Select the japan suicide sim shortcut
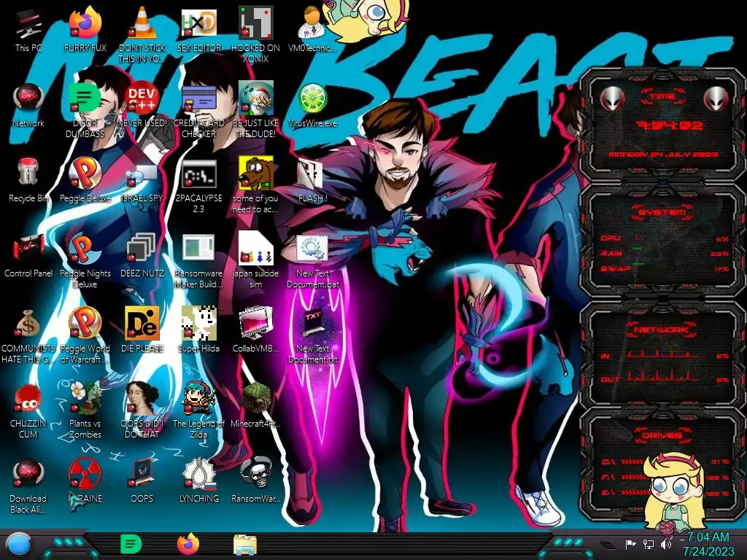This screenshot has height=560, width=747. 255,260
